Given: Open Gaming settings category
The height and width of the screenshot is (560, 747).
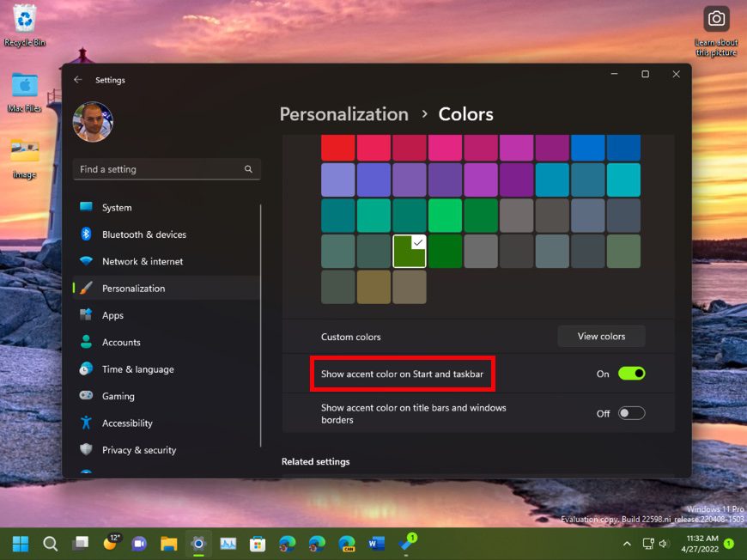Looking at the screenshot, I should point(167,396).
